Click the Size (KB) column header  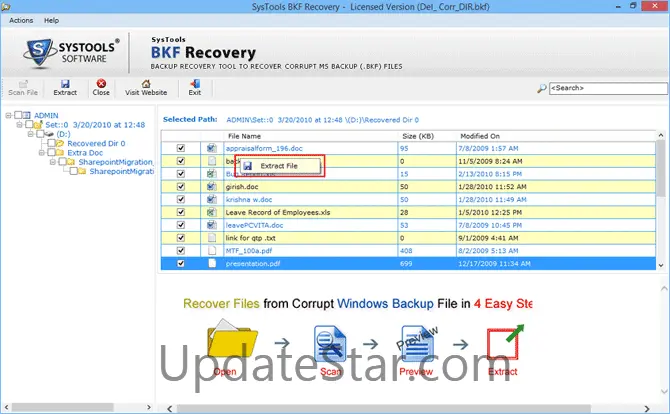(x=427, y=136)
